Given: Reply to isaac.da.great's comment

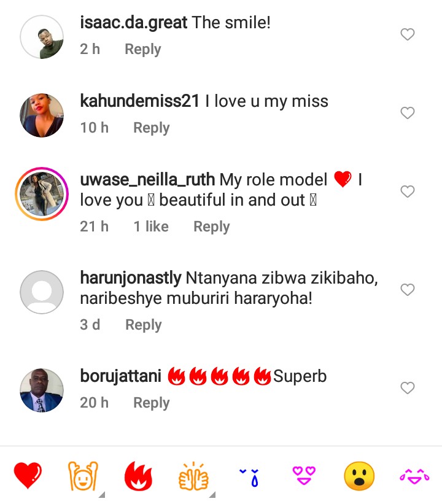Looking at the screenshot, I should [142, 49].
